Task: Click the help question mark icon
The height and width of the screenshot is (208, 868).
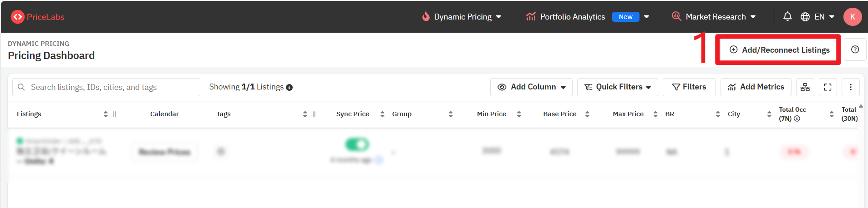Action: [855, 50]
